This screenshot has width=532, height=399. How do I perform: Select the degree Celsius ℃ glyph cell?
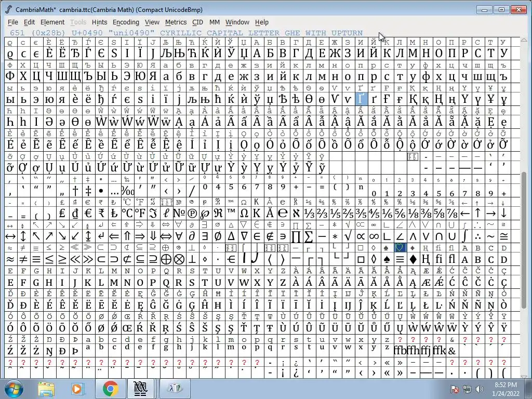point(127,213)
